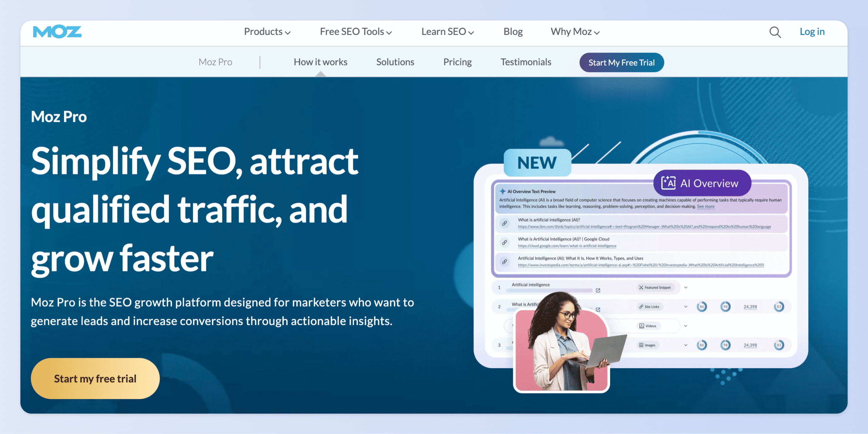The image size is (868, 434).
Task: Click the yellow Start my free trial button
Action: pos(95,378)
